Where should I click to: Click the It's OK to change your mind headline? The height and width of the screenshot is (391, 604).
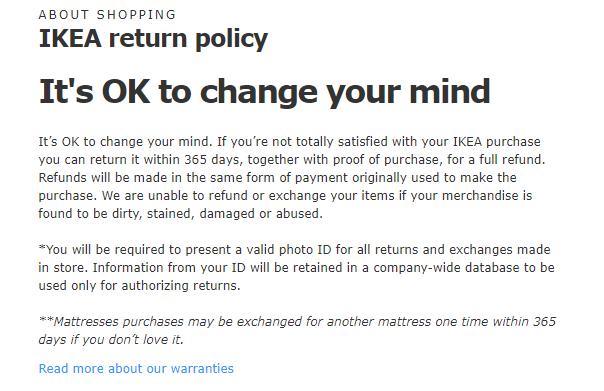point(264,92)
